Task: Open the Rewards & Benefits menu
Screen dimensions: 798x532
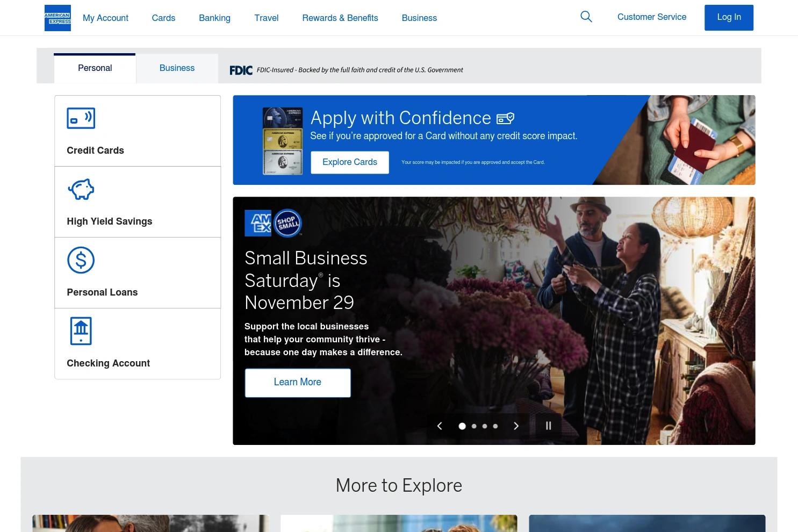Action: coord(340,18)
